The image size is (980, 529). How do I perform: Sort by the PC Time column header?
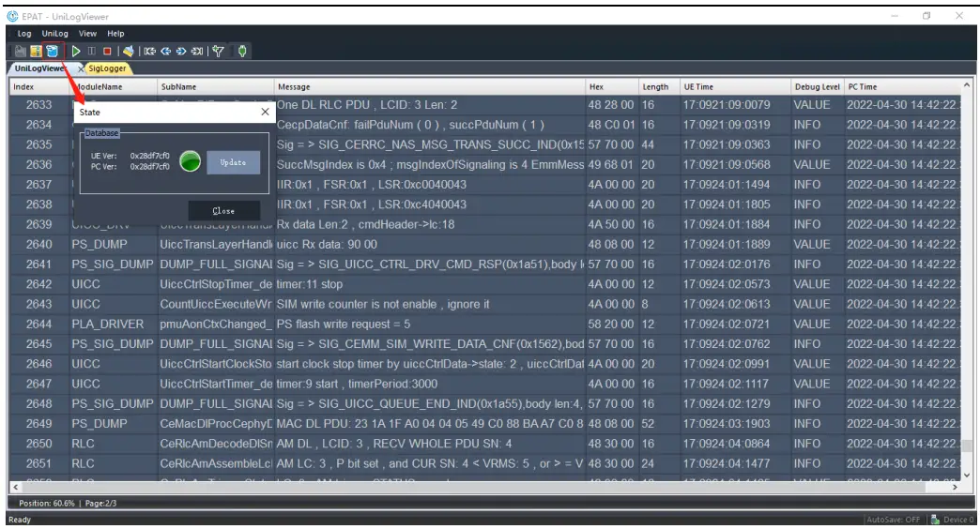[x=902, y=87]
